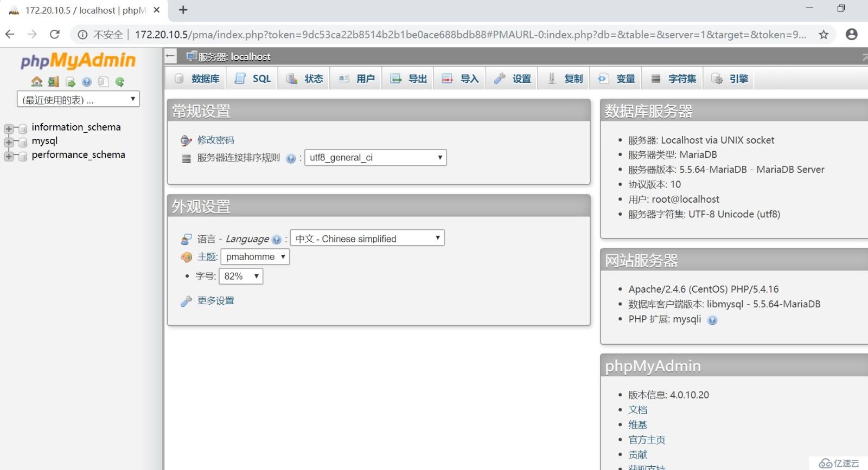Click the help icon next to Language

click(277, 240)
